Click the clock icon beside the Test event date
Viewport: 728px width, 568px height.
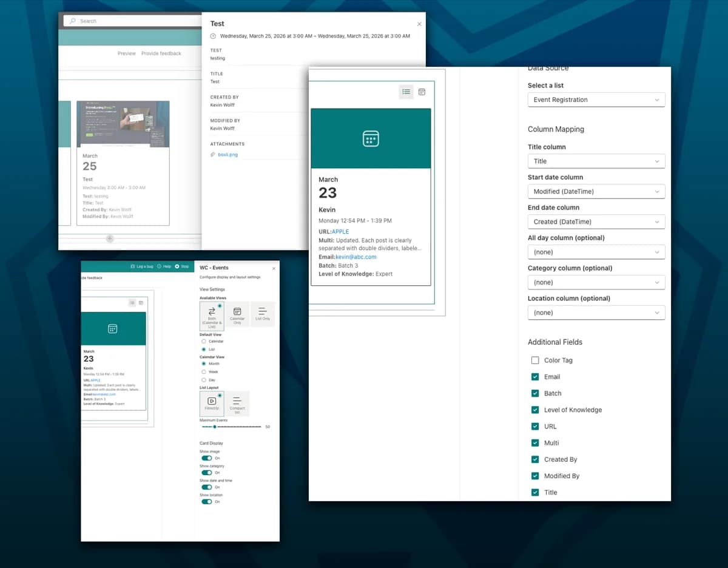point(213,36)
